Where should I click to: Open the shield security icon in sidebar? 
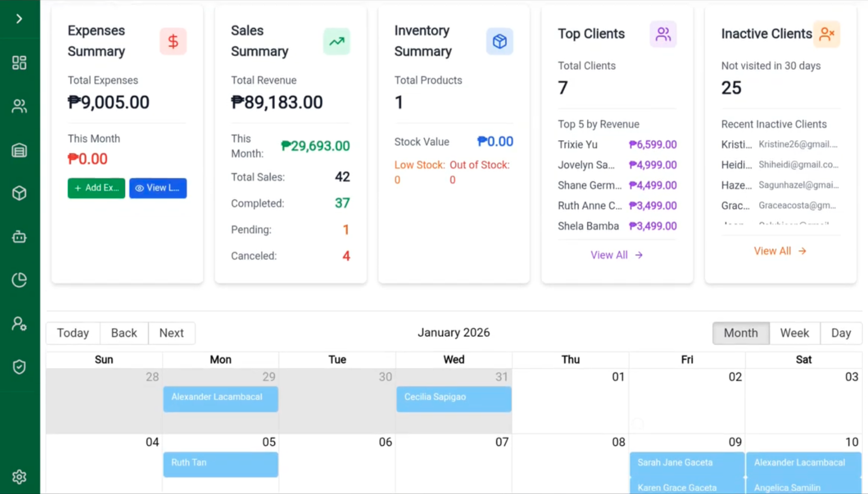(x=19, y=367)
